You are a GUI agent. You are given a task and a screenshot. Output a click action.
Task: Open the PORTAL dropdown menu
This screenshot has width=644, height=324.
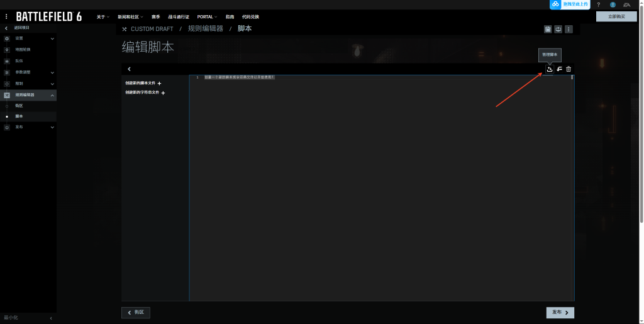click(x=207, y=17)
